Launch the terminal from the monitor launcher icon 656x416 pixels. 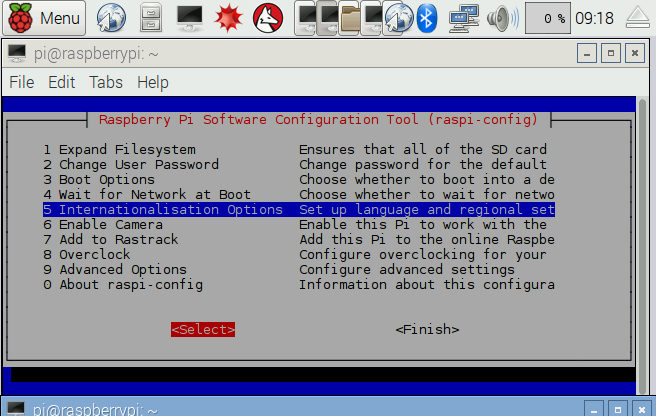pyautogui.click(x=190, y=18)
